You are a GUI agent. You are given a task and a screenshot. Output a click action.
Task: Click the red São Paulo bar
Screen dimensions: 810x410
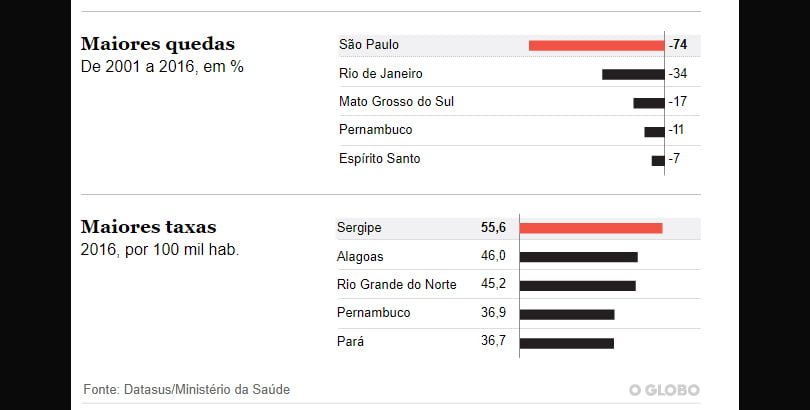click(596, 45)
